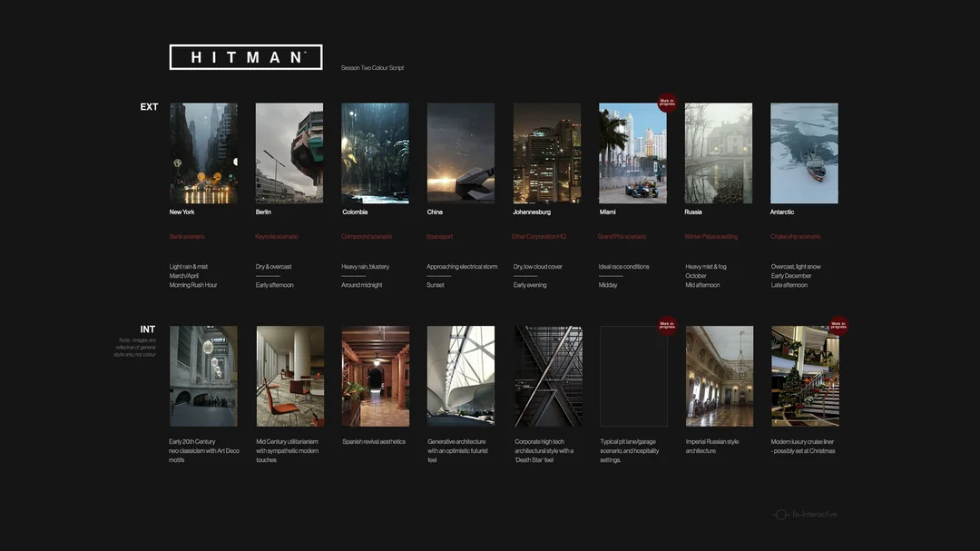Screen dimensions: 980x551
Task: Click the "New York" location label
Action: coord(181,212)
